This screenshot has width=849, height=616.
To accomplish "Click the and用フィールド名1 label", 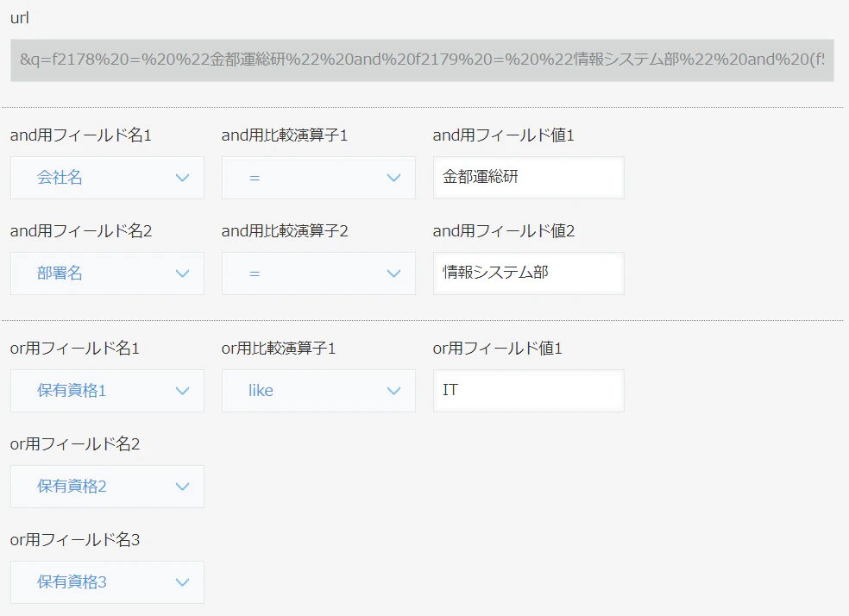I will tap(81, 135).
